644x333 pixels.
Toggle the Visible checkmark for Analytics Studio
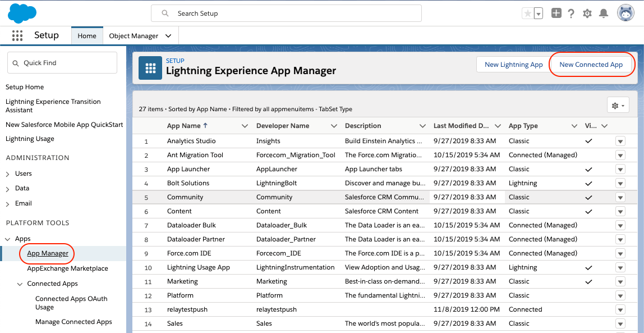pos(588,141)
